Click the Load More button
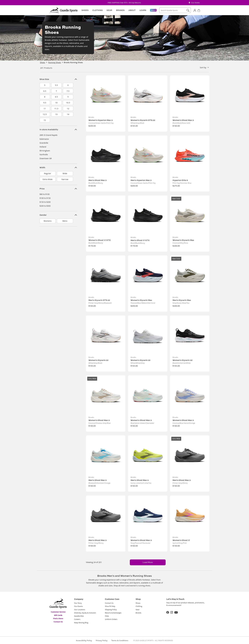 [147, 562]
